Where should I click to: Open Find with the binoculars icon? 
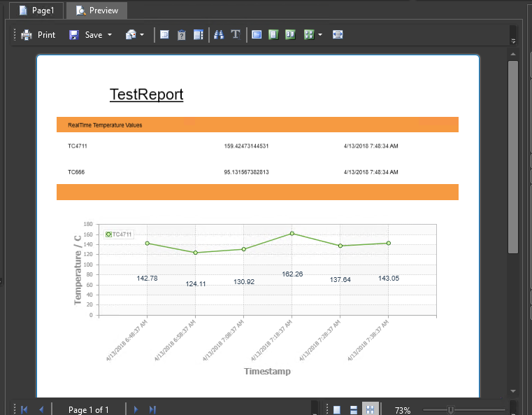coord(219,34)
